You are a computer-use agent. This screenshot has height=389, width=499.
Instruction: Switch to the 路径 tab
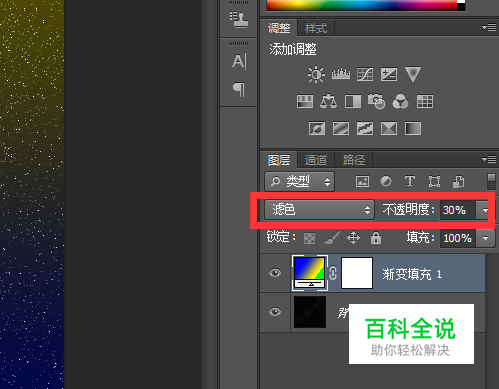[x=354, y=160]
